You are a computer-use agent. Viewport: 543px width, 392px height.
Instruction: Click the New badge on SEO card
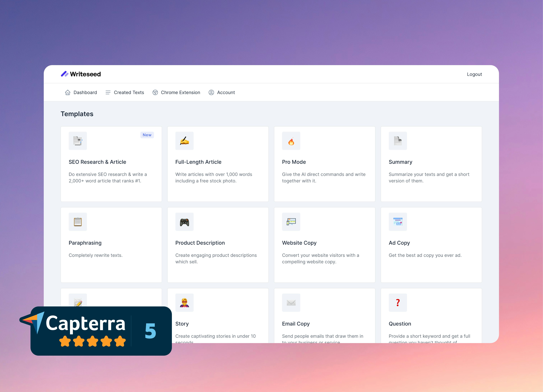click(147, 135)
